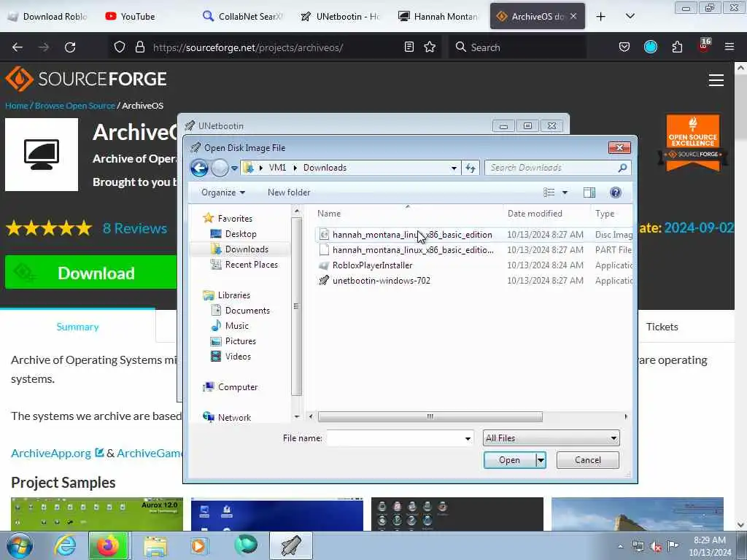Screen dimensions: 747x560
Task: Open the Firefox extensions puzzle icon
Action: click(677, 47)
